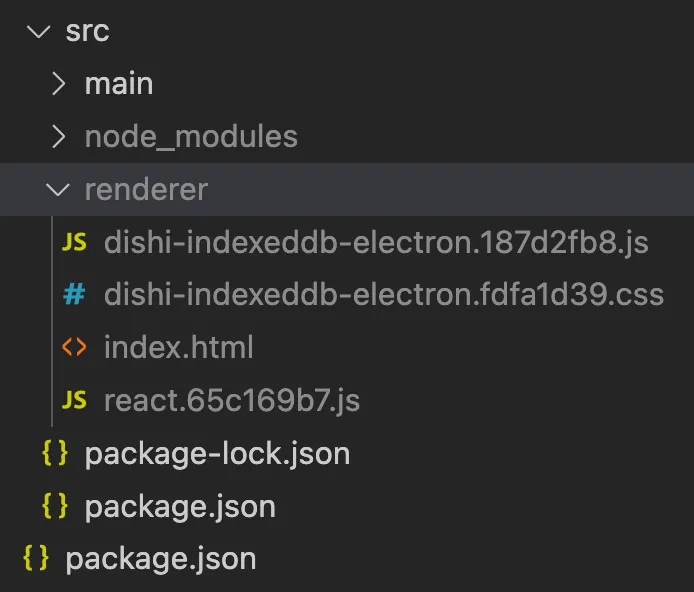Click braces icon beside package-lock.json
694x592 pixels.
55,453
